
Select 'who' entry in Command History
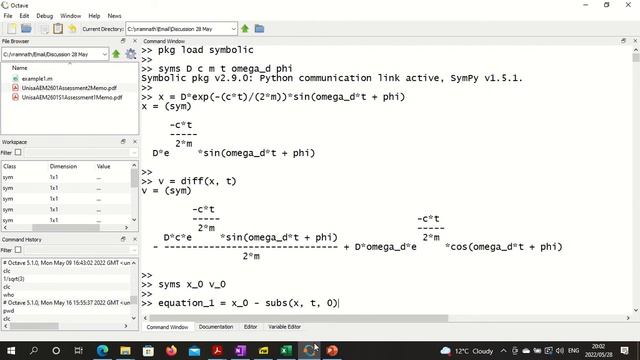[x=9, y=295]
